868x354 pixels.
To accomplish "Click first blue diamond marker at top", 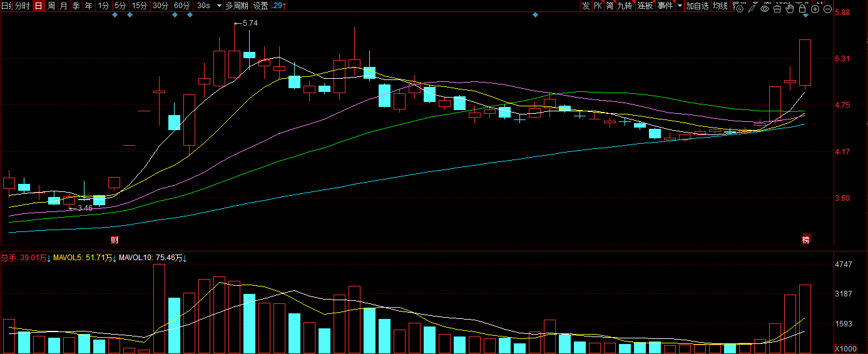I will pos(115,15).
